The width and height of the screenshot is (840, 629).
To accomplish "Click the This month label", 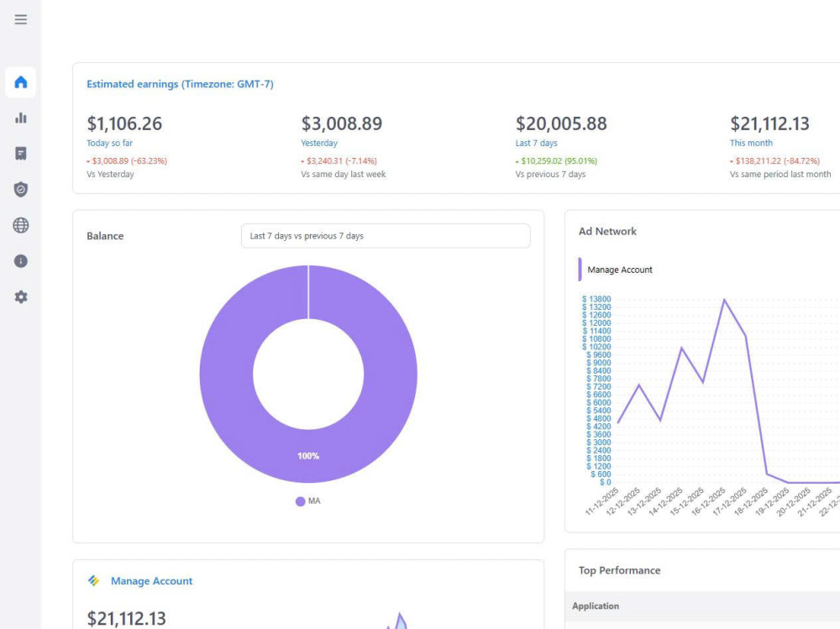I will pyautogui.click(x=751, y=143).
